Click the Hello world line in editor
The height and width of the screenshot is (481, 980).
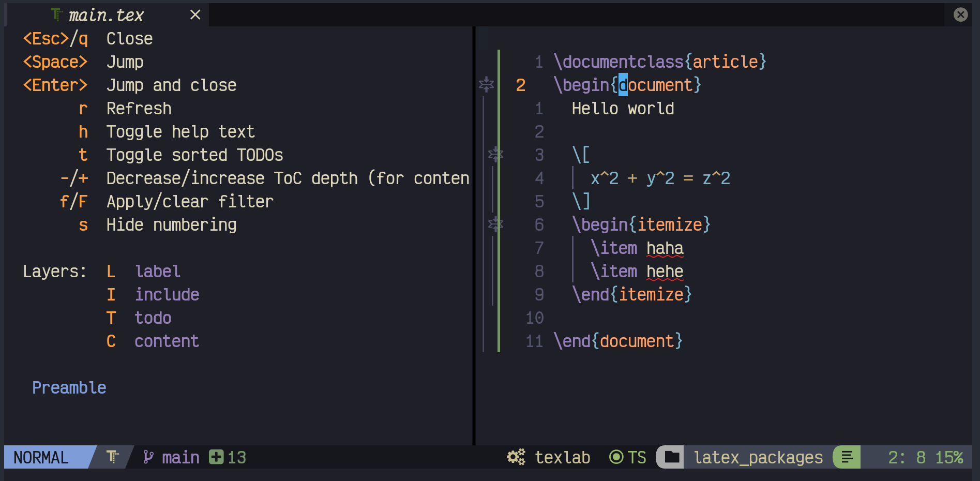pyautogui.click(x=623, y=108)
